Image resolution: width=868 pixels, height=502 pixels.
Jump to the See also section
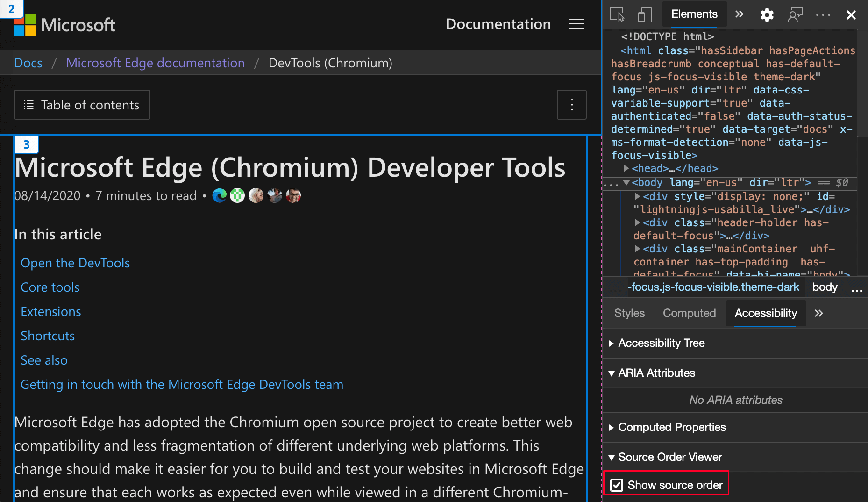pos(44,360)
